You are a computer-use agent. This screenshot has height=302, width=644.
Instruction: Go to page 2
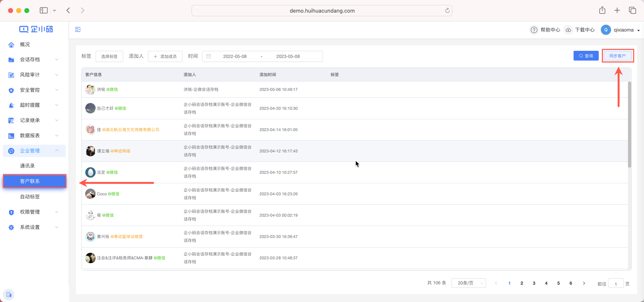[x=522, y=283]
